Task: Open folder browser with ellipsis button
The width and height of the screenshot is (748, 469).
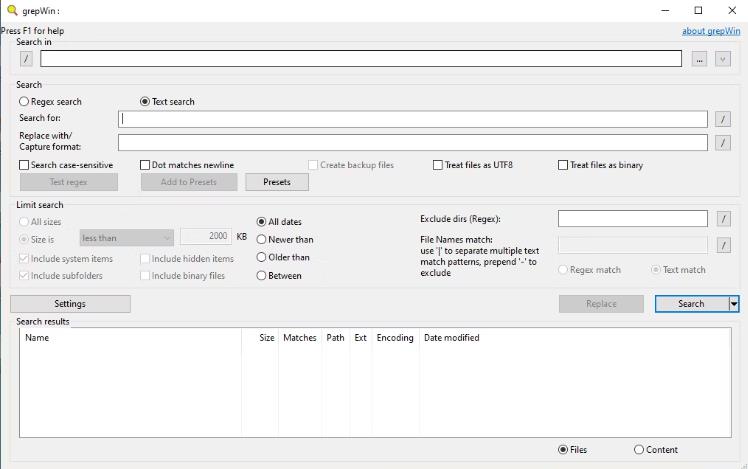Action: 699,59
